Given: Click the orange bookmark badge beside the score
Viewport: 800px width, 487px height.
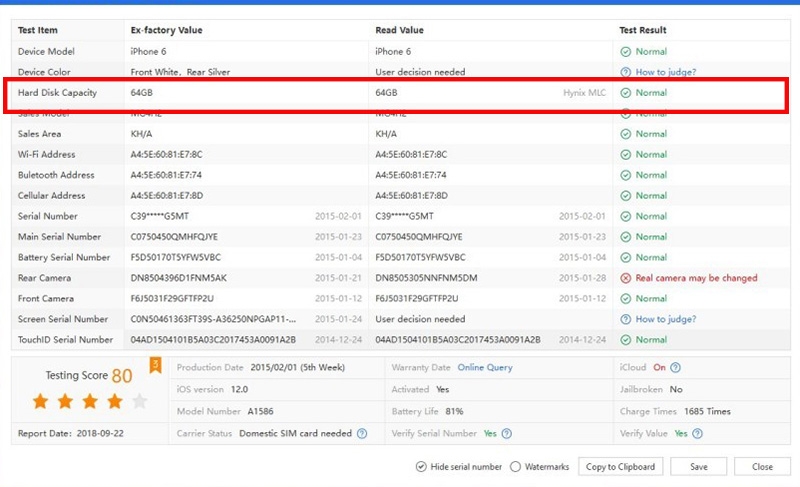Looking at the screenshot, I should pos(155,365).
